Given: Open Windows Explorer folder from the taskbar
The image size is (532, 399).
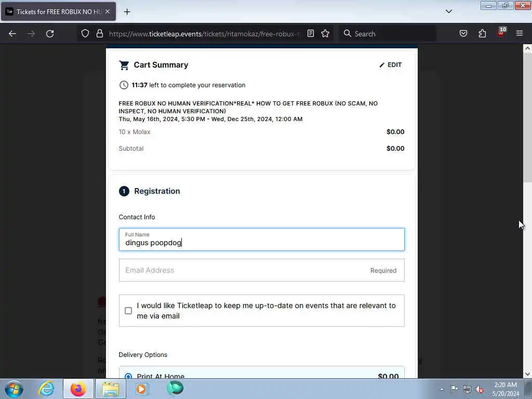Looking at the screenshot, I should tap(110, 389).
